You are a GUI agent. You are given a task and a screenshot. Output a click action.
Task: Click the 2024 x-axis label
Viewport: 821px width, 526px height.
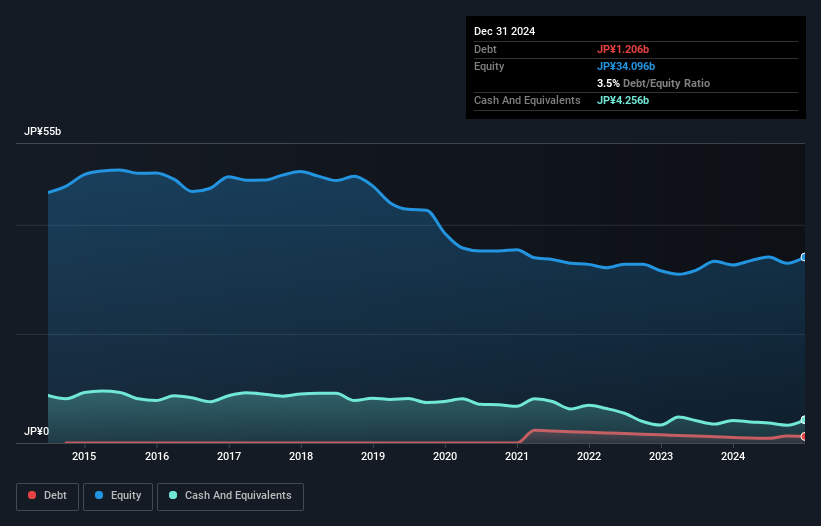pos(733,456)
